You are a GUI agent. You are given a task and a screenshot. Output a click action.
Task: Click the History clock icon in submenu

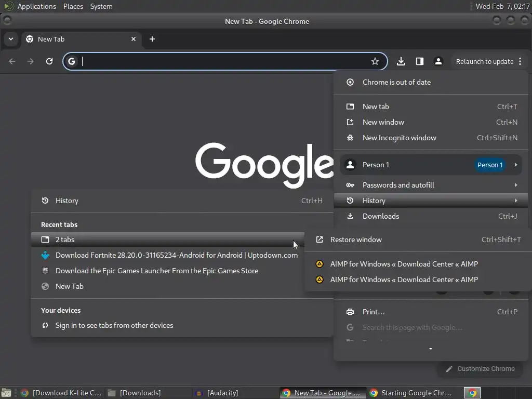pyautogui.click(x=45, y=201)
